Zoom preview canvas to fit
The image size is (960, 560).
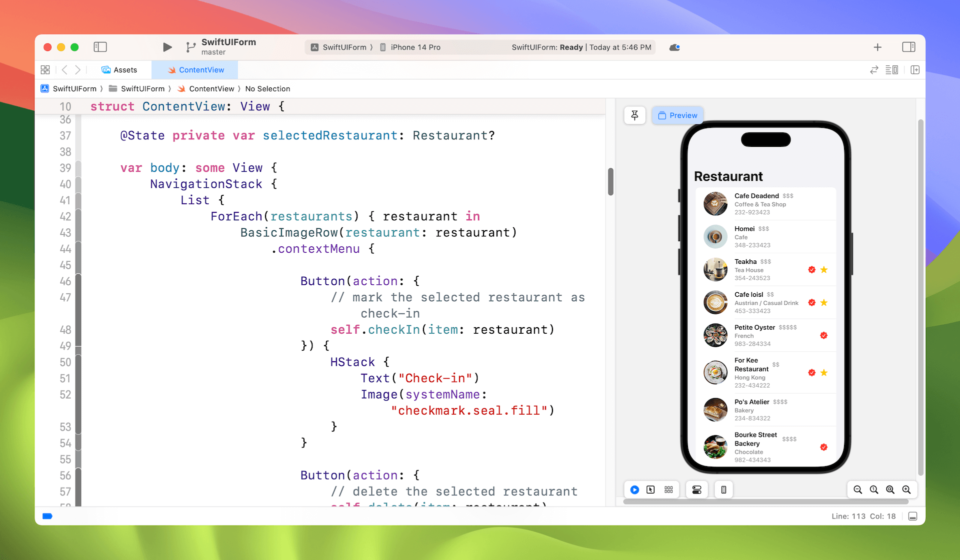tap(890, 490)
